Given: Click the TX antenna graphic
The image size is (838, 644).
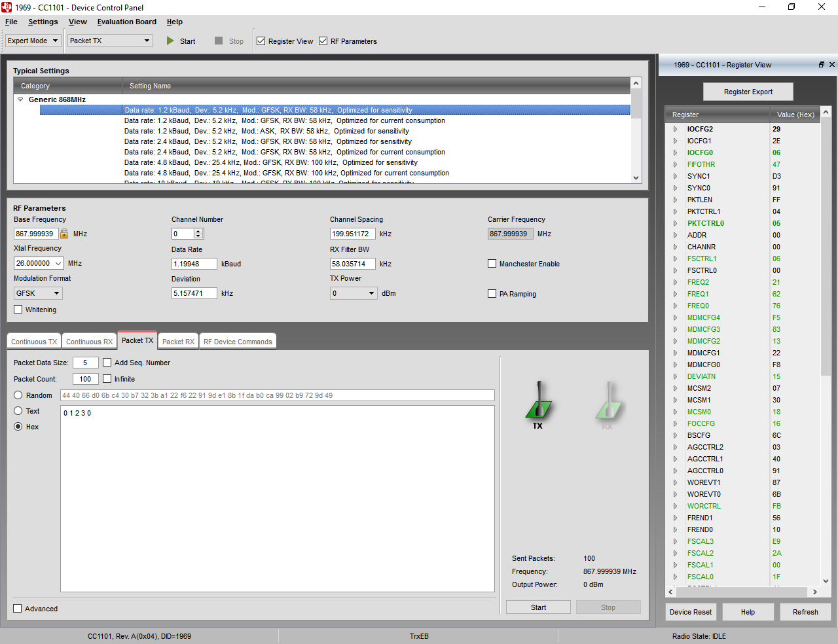Looking at the screenshot, I should 537,402.
